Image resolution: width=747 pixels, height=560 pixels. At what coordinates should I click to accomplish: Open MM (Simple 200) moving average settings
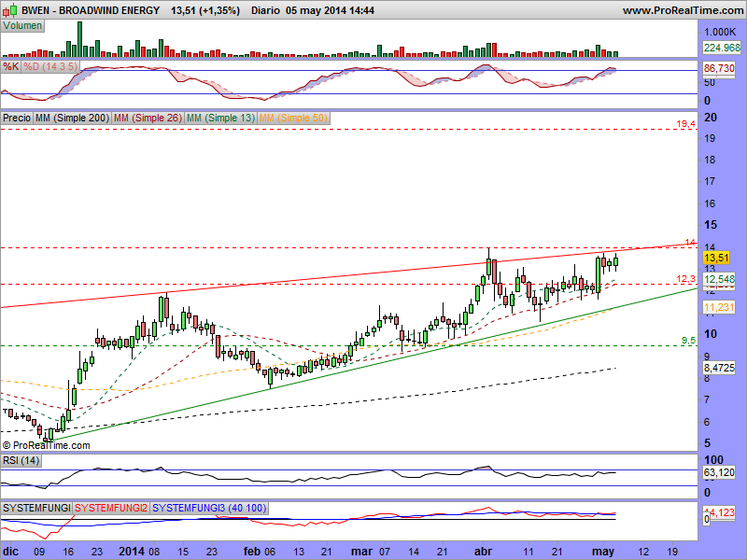[73, 118]
